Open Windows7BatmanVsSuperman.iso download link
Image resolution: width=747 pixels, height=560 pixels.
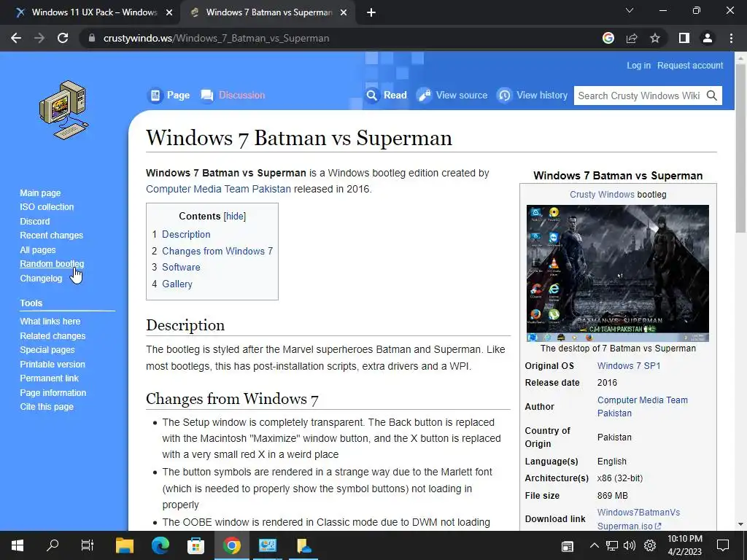(x=638, y=519)
